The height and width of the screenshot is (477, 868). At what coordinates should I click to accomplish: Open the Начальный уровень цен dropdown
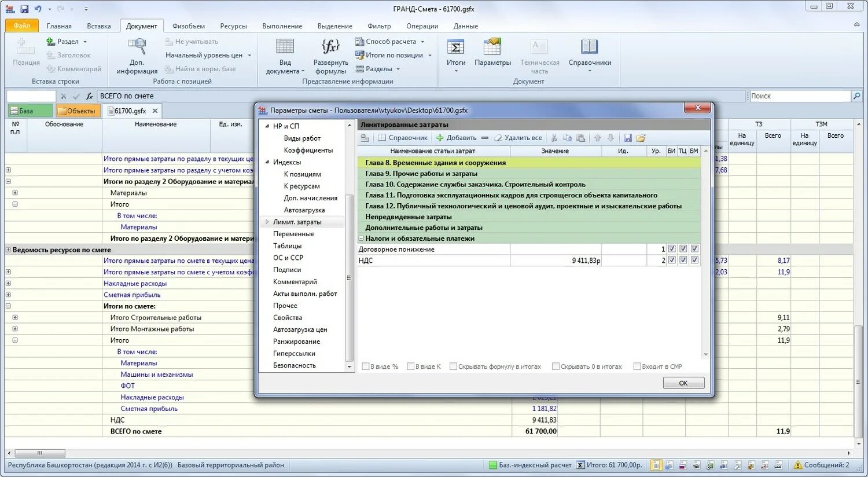(x=209, y=55)
